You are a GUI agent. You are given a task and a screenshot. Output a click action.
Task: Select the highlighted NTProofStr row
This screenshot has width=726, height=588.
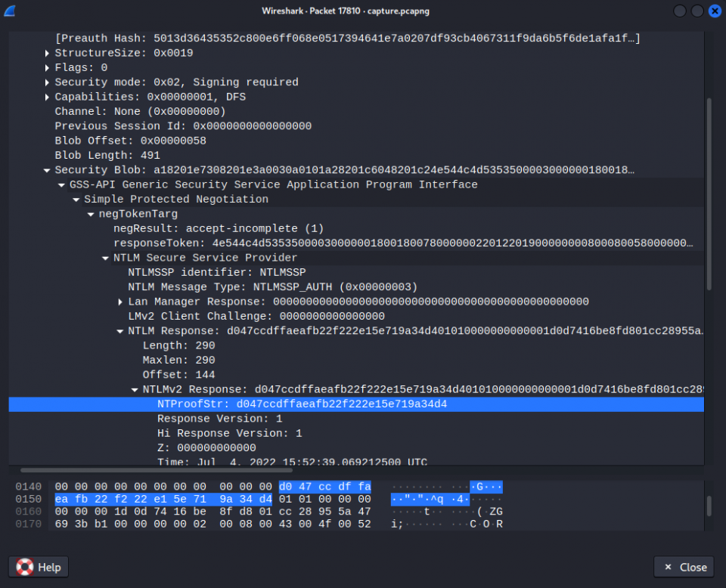coord(356,404)
